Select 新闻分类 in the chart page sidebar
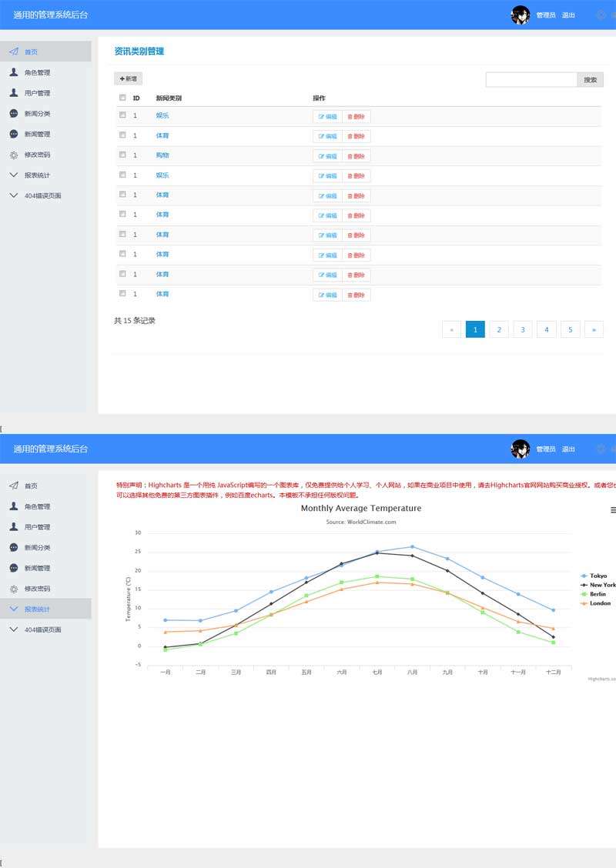The image size is (616, 868). pyautogui.click(x=37, y=547)
